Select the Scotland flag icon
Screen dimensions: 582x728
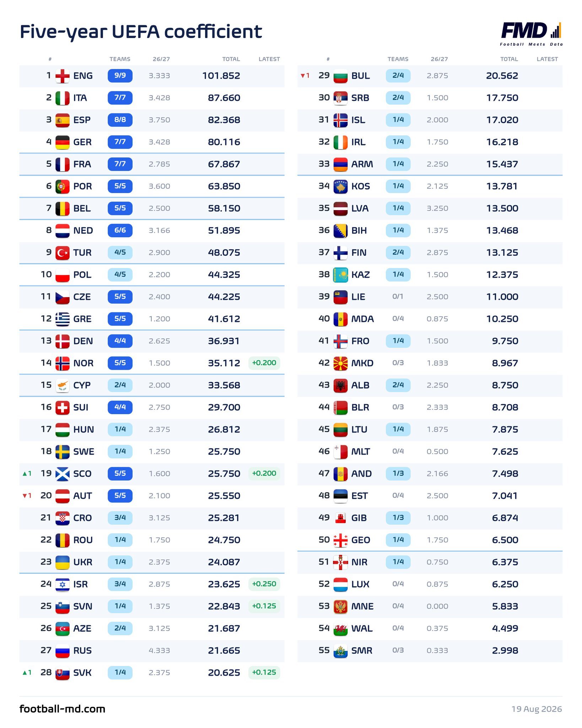click(63, 474)
